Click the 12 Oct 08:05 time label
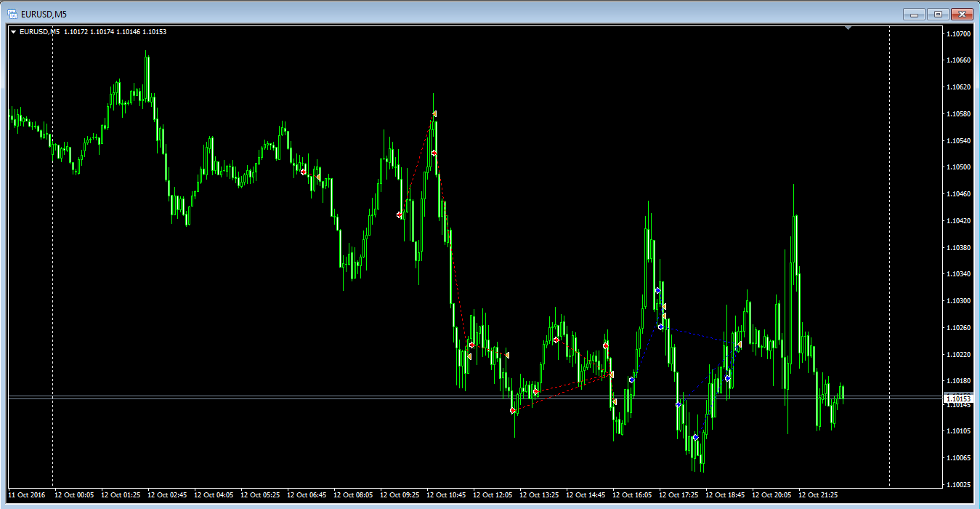Viewport: 980px width, 509px height. tap(353, 495)
